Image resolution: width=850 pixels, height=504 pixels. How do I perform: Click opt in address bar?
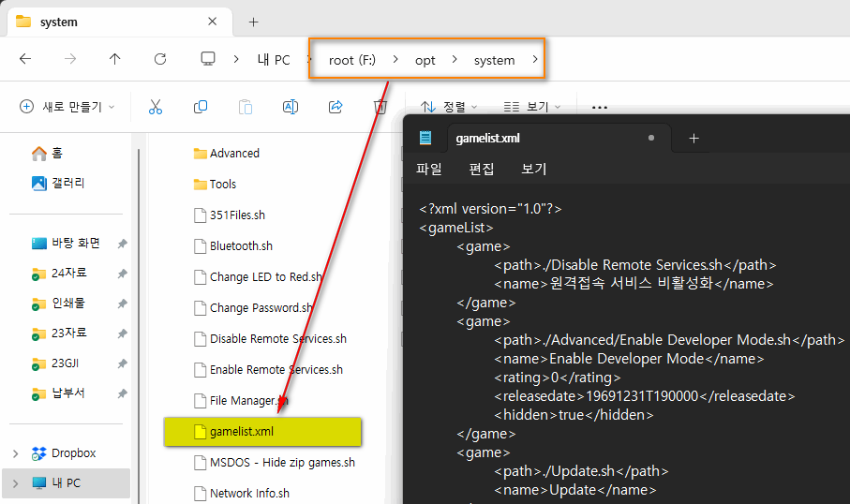tap(425, 60)
